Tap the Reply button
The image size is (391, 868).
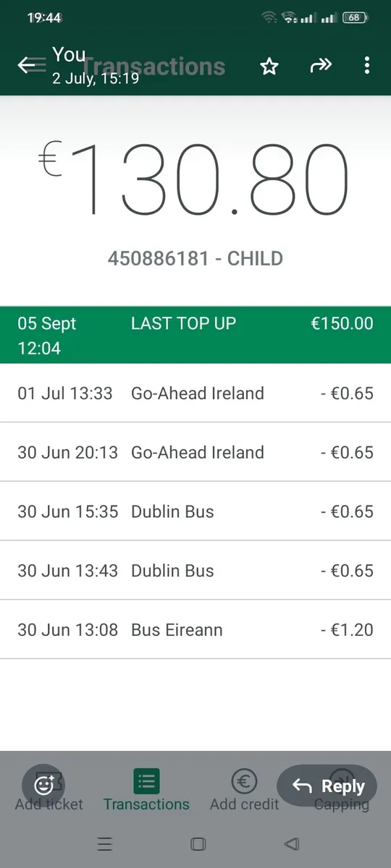327,786
